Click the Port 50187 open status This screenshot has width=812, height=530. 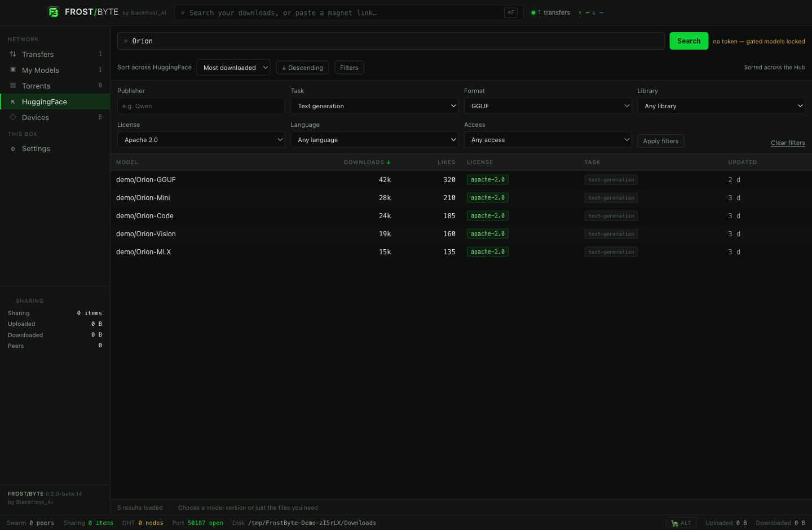[198, 523]
